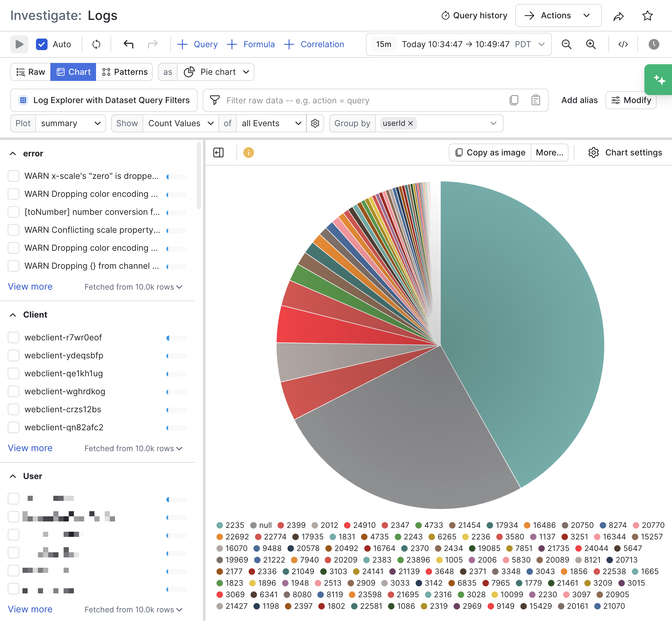This screenshot has height=621, width=672.
Task: Click View more under error section
Action: tap(30, 287)
